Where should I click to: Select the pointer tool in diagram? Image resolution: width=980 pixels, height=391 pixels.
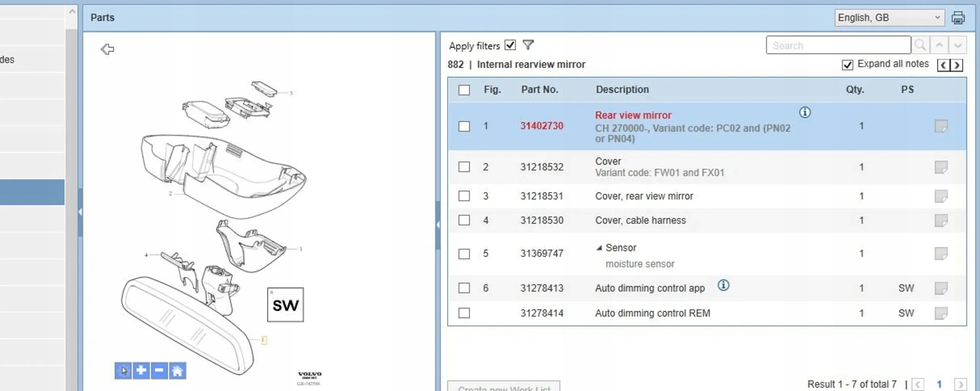123,371
